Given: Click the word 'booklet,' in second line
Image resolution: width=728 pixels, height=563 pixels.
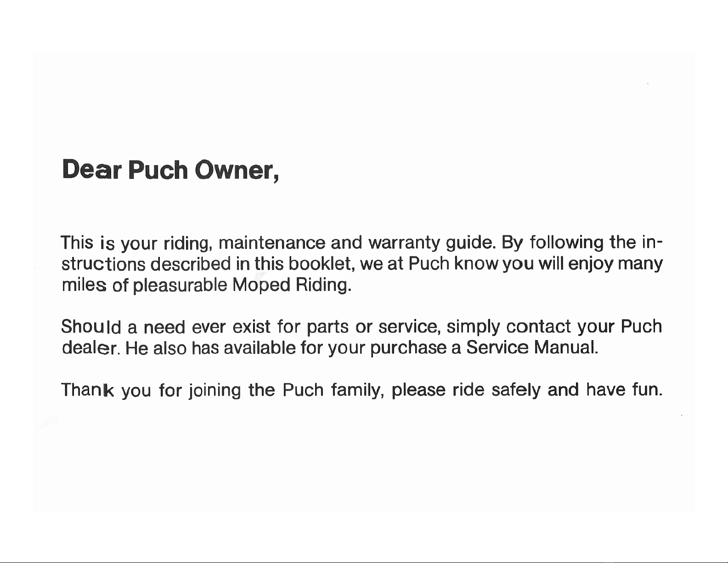Looking at the screenshot, I should pyautogui.click(x=321, y=264).
